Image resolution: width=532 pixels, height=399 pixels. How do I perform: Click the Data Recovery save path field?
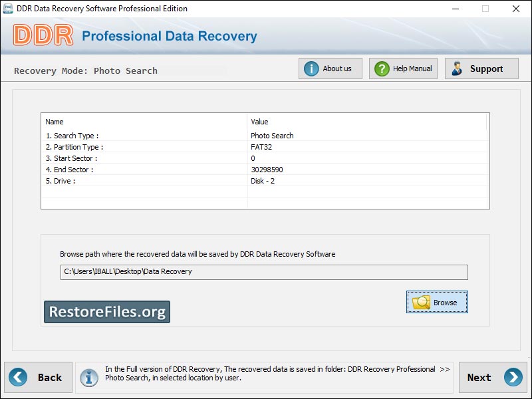266,271
